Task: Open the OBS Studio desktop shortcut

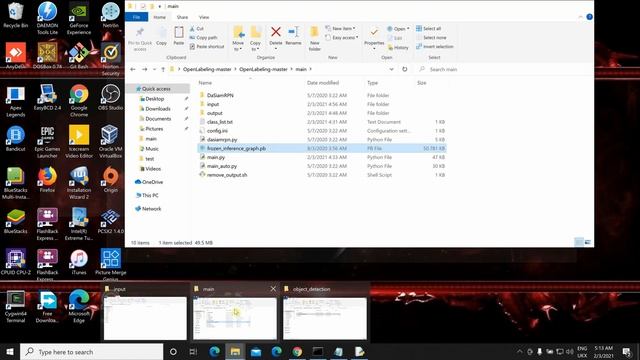Action: tap(110, 98)
